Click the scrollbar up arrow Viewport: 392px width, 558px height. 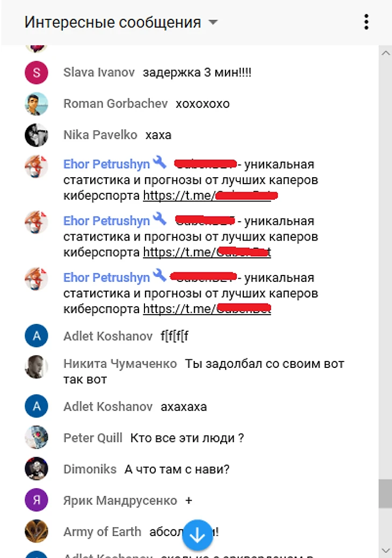tap(386, 53)
